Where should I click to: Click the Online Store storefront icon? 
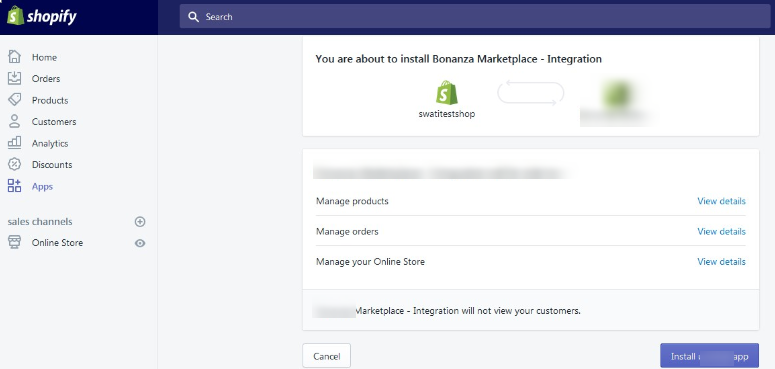point(14,242)
